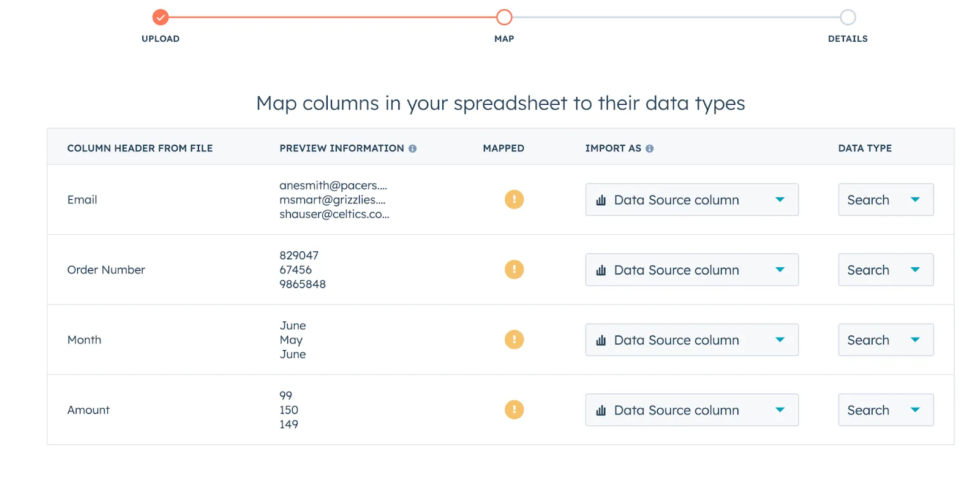Screen dimensions: 980x483
Task: Click the Column Header From File heading
Action: (x=140, y=148)
